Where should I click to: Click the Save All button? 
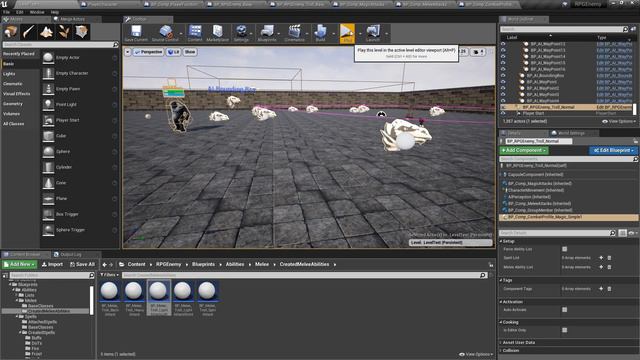coord(82,264)
